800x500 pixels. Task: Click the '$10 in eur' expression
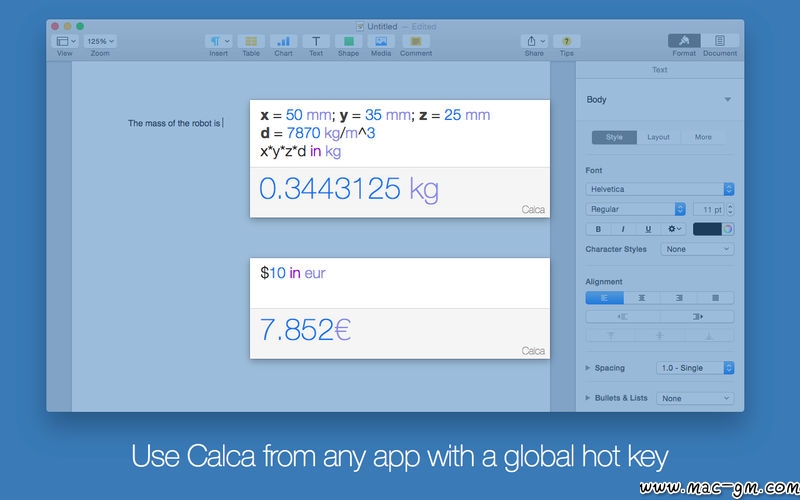[x=292, y=273]
